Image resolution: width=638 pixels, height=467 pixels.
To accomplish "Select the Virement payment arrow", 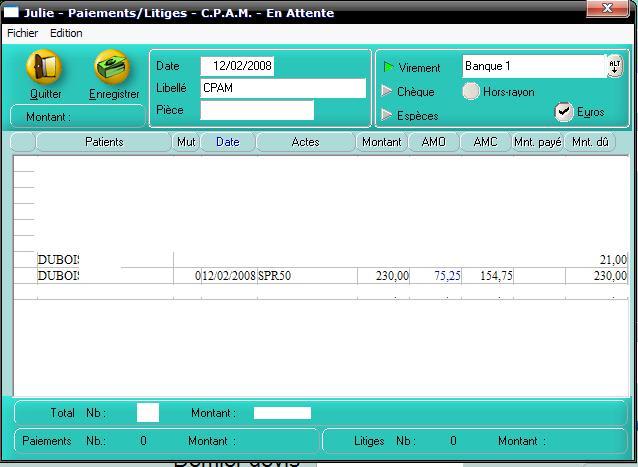I will (388, 68).
